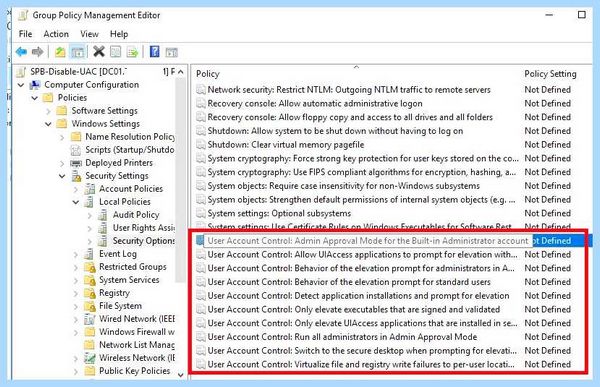Click the Account Policies tree icon
600x387 pixels.
[90, 189]
